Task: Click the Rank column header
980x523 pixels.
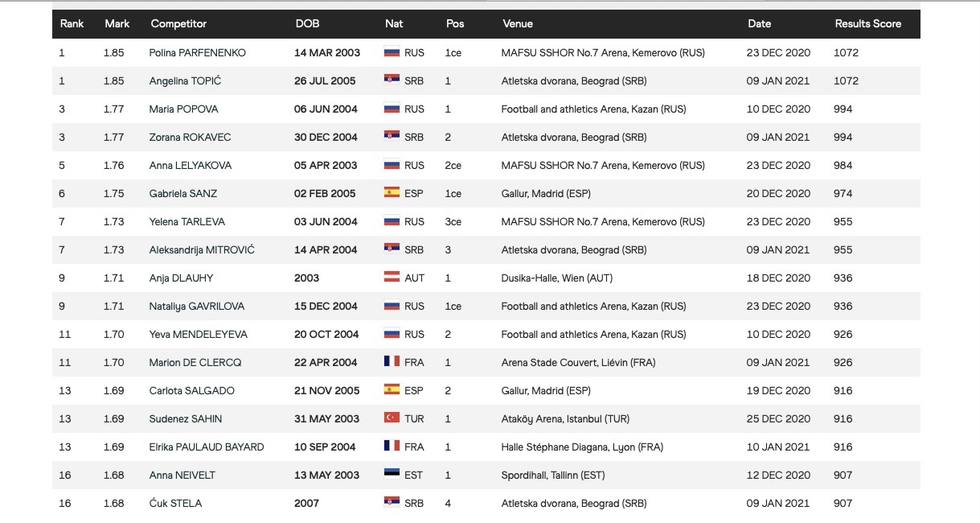Action: pos(72,24)
